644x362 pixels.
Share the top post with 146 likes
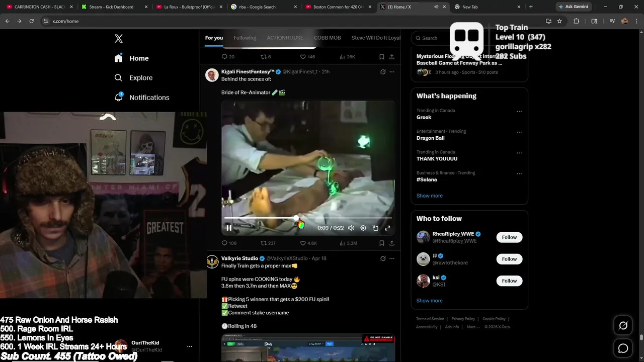point(392,57)
